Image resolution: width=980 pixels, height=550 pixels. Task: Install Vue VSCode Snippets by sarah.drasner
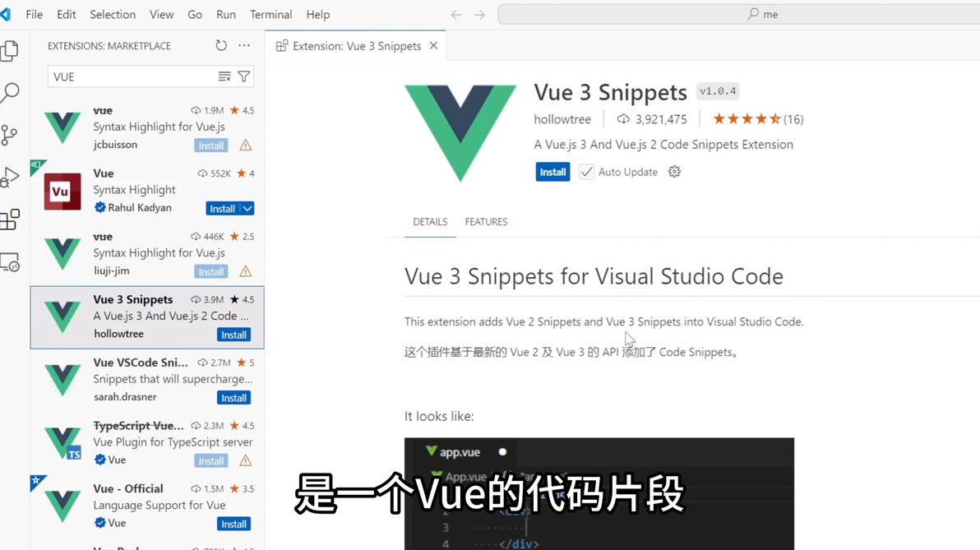tap(233, 398)
